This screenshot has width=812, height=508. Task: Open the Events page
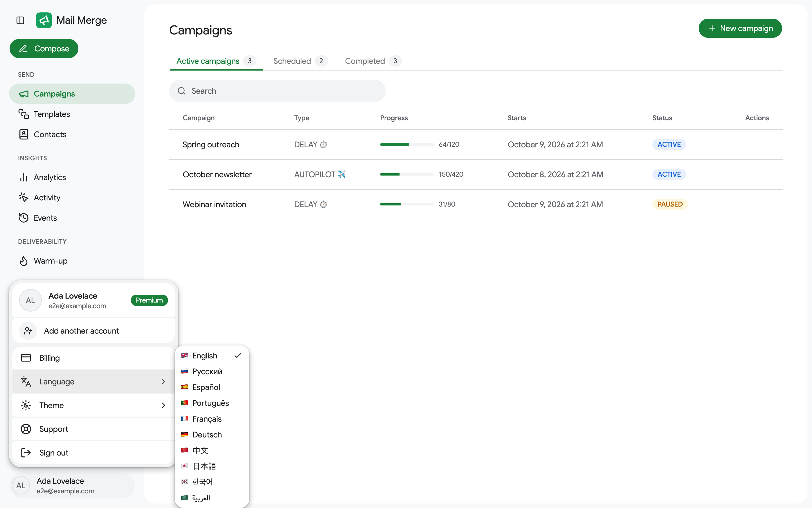pyautogui.click(x=72, y=218)
